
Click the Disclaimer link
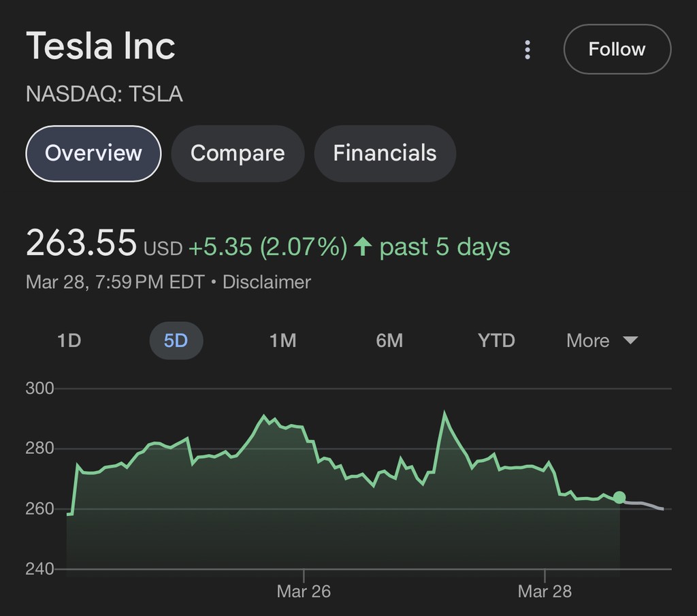(267, 282)
